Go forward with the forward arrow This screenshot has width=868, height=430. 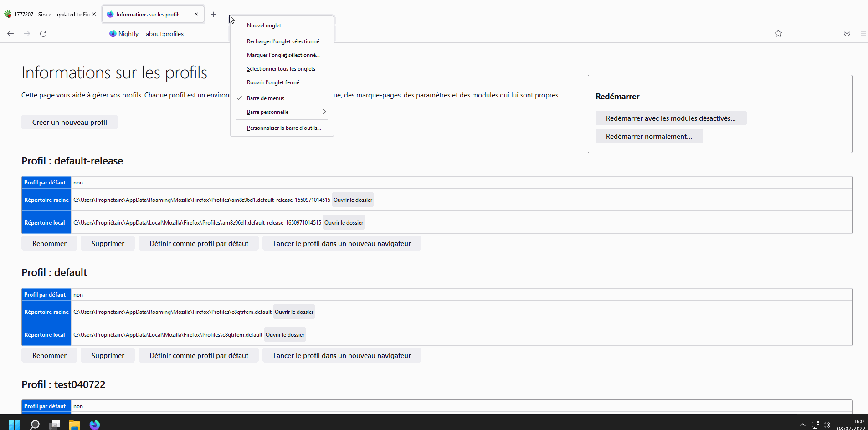click(x=27, y=34)
